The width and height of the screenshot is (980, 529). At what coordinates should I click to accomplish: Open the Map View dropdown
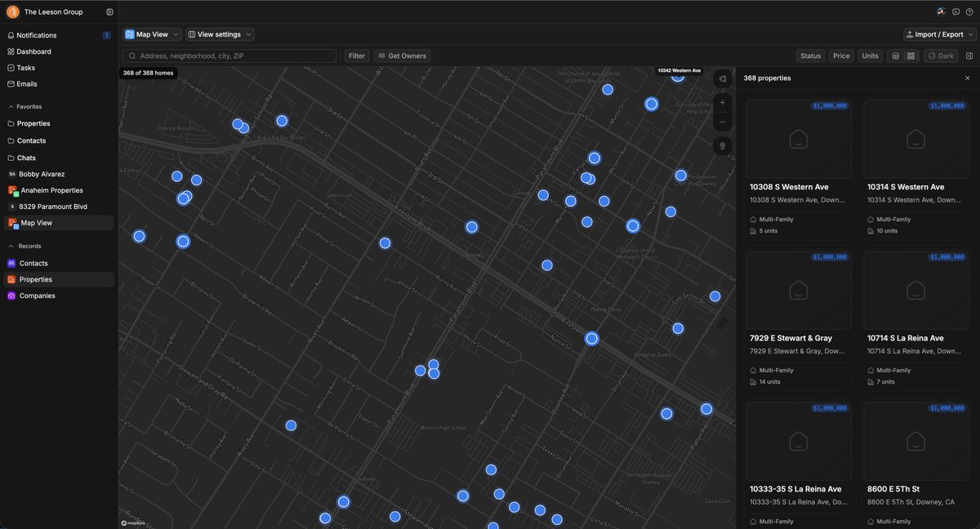[x=153, y=34]
